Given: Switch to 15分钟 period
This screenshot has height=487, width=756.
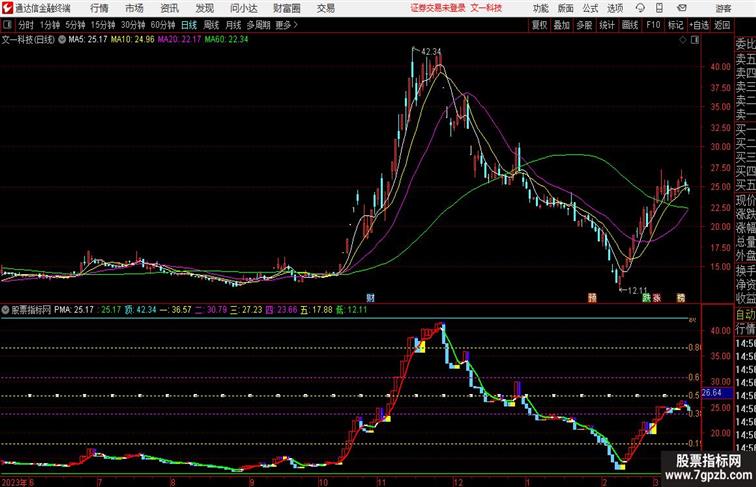Looking at the screenshot, I should (x=103, y=25).
